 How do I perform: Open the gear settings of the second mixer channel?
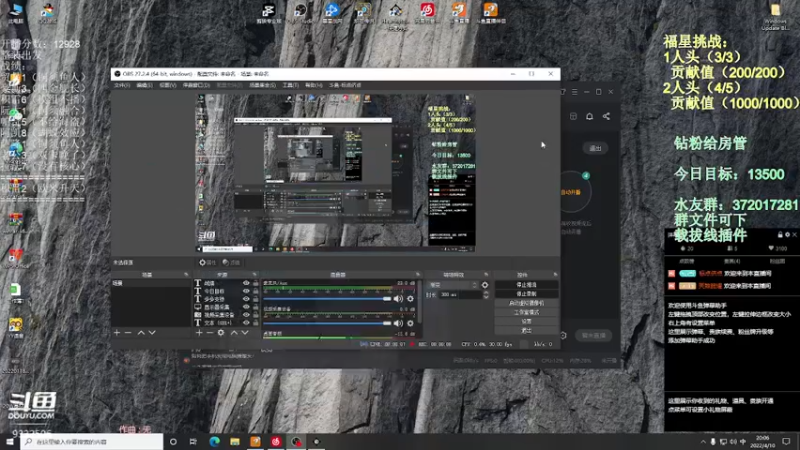pos(410,323)
